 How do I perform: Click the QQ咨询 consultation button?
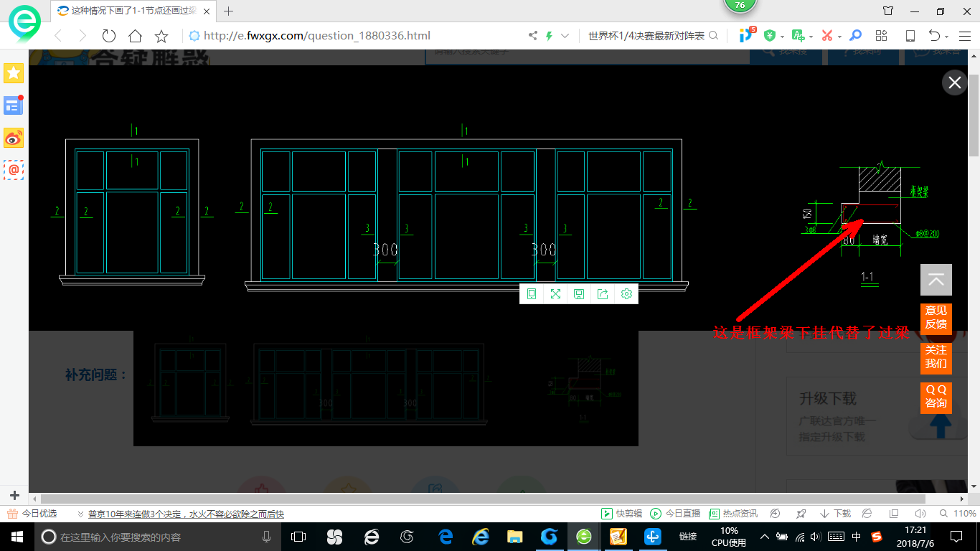[x=936, y=397]
